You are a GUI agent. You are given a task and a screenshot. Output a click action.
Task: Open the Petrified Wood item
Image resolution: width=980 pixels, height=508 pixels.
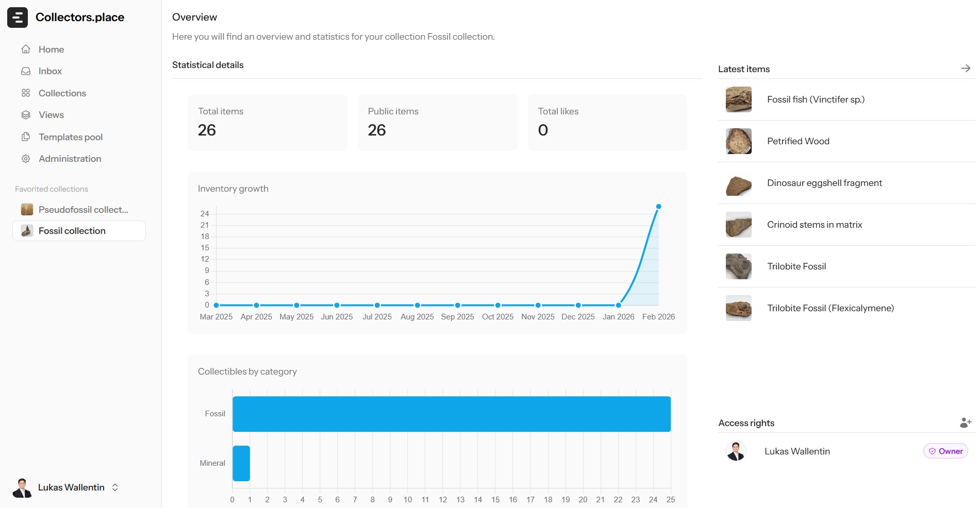798,141
